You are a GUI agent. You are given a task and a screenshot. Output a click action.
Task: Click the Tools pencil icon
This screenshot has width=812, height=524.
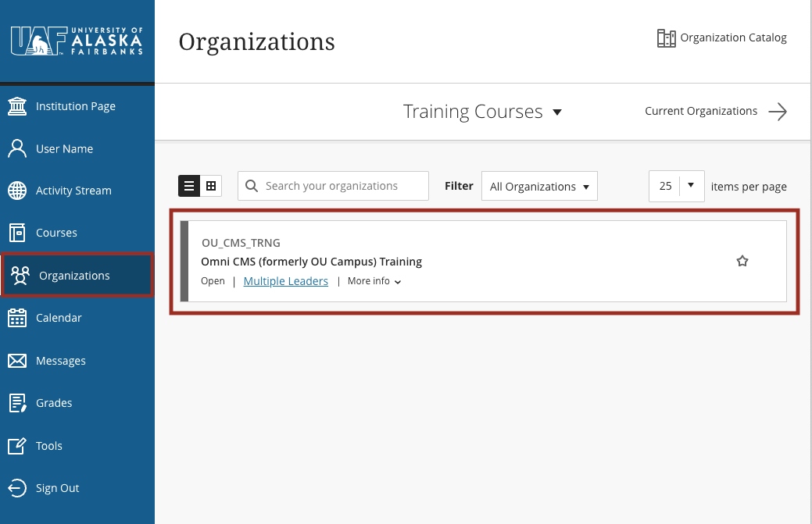click(x=17, y=445)
